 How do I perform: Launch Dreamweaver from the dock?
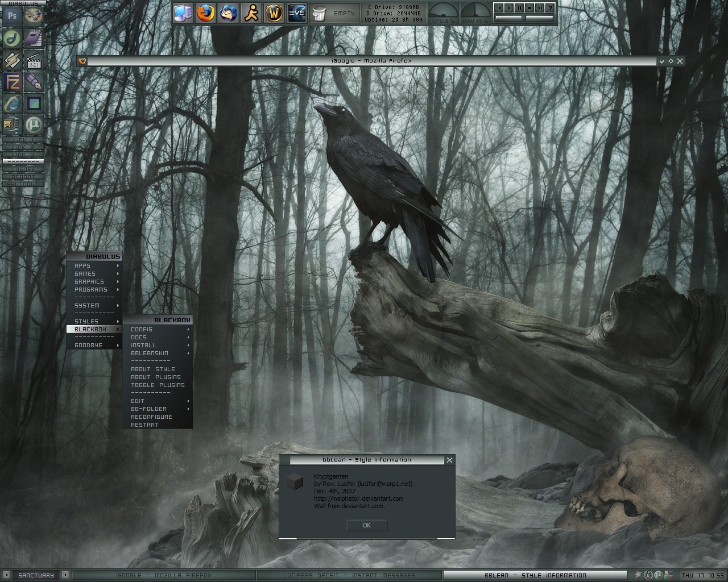(12, 38)
